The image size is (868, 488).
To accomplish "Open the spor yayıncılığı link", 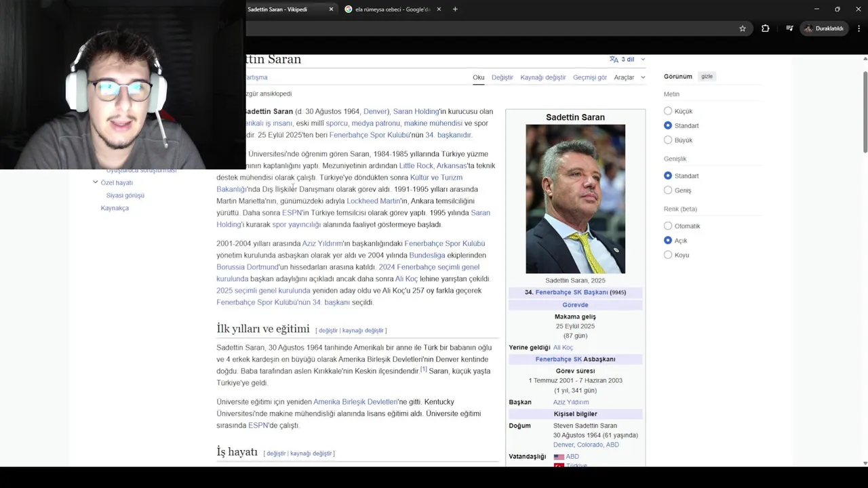I will coord(296,225).
